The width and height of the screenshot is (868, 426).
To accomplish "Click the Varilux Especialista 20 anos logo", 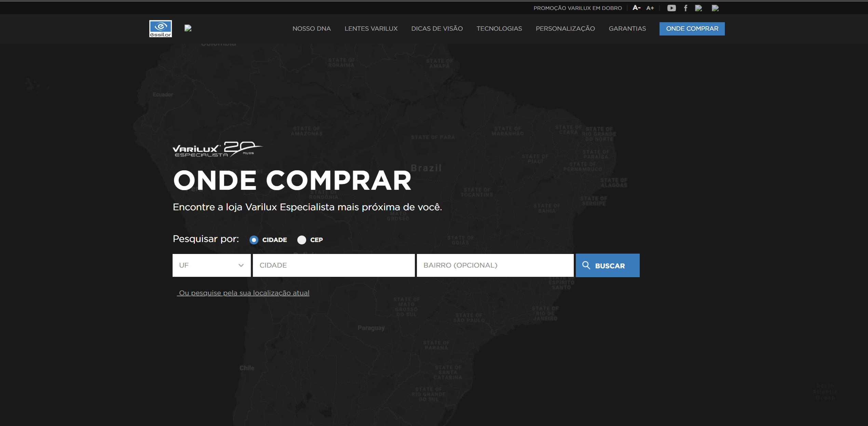I will point(217,150).
